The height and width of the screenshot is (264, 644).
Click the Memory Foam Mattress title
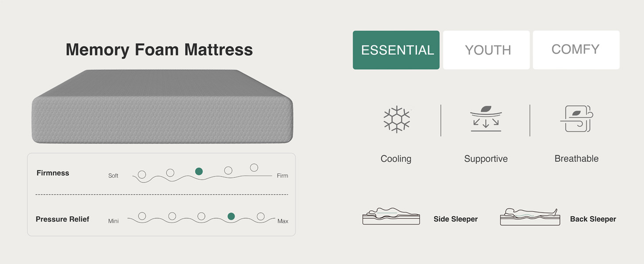[x=159, y=50]
